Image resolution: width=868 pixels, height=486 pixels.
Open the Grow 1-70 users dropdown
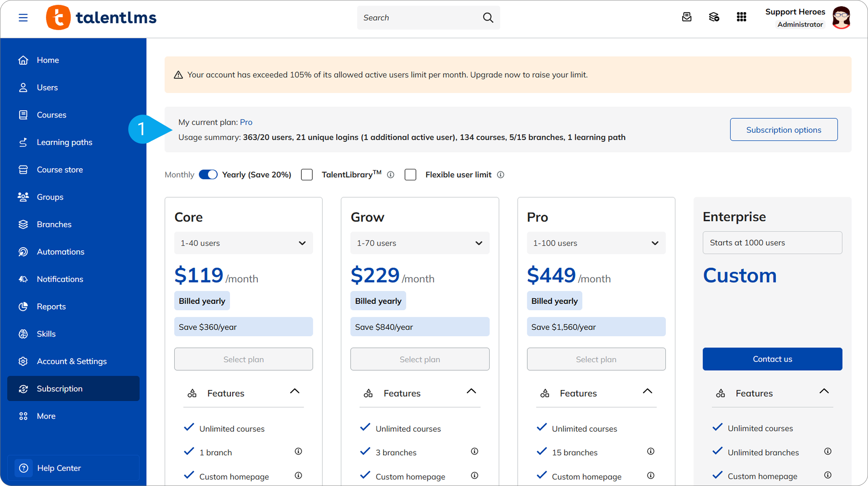coord(420,243)
